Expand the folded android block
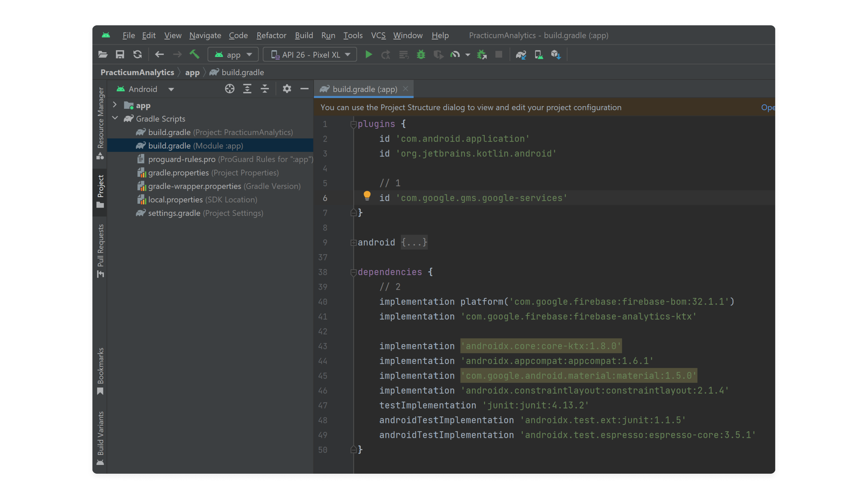 coord(353,243)
